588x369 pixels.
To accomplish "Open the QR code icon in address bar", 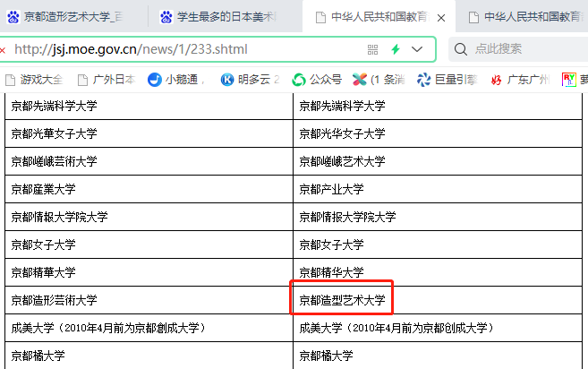I will click(x=372, y=49).
